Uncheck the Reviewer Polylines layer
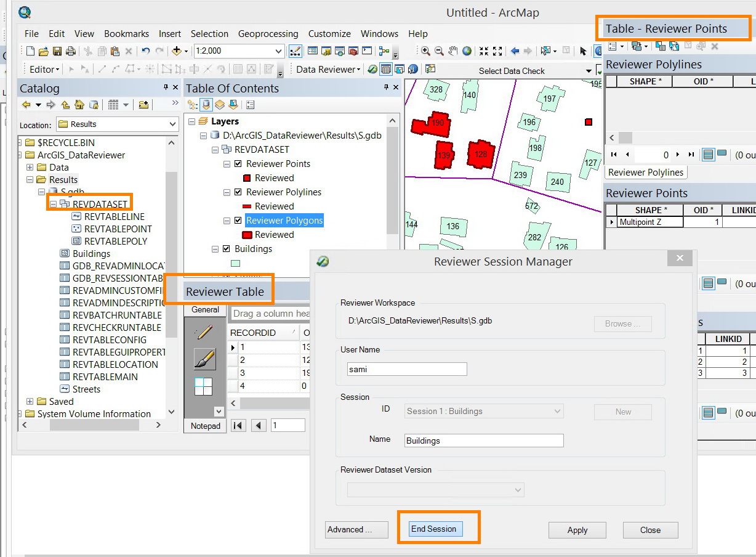 238,192
